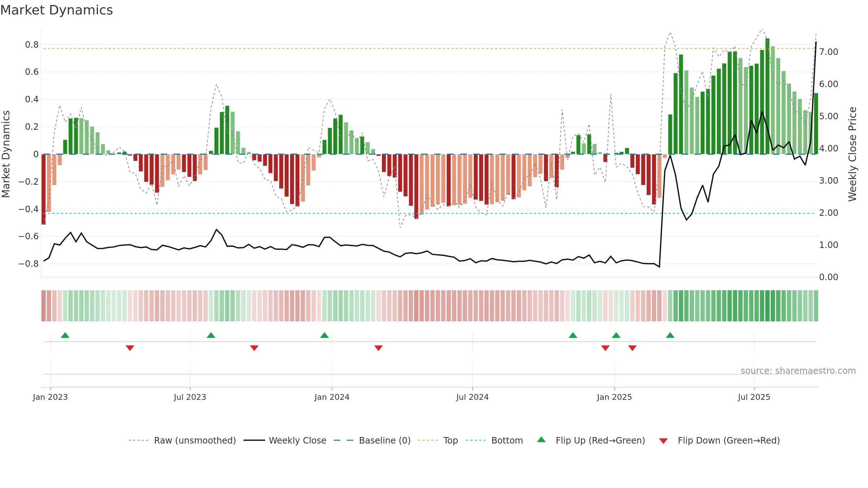Click the Jul 2025 x-axis label
The width and height of the screenshot is (868, 488).
(x=754, y=397)
